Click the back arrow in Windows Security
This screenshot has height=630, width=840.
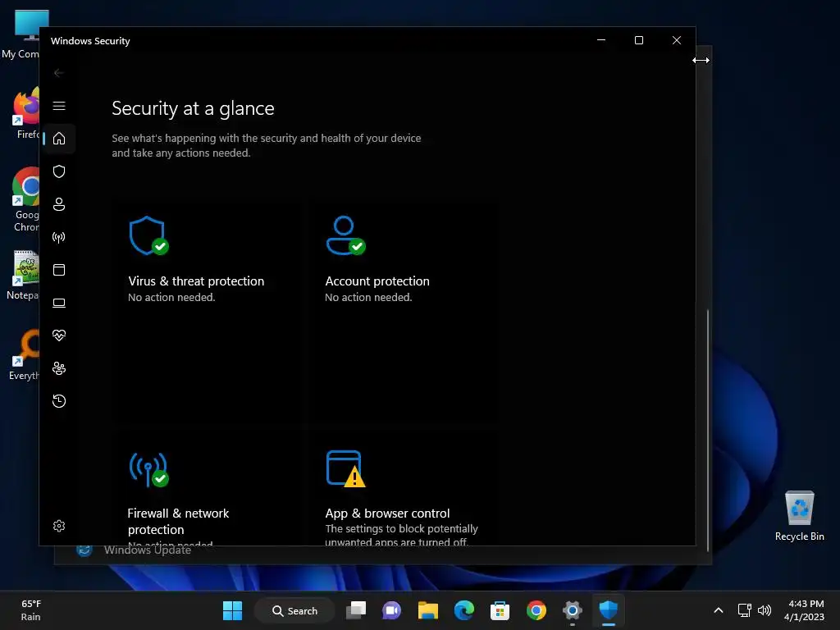59,73
